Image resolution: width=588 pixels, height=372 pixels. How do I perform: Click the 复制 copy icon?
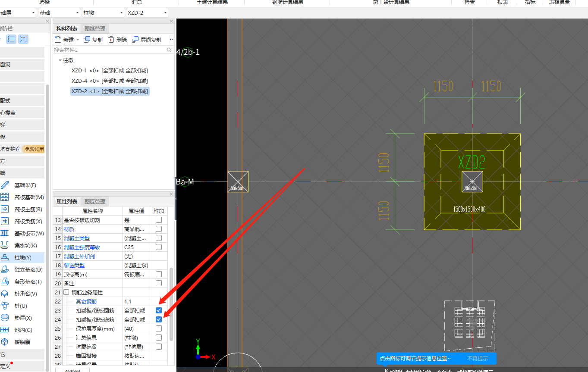(x=87, y=40)
